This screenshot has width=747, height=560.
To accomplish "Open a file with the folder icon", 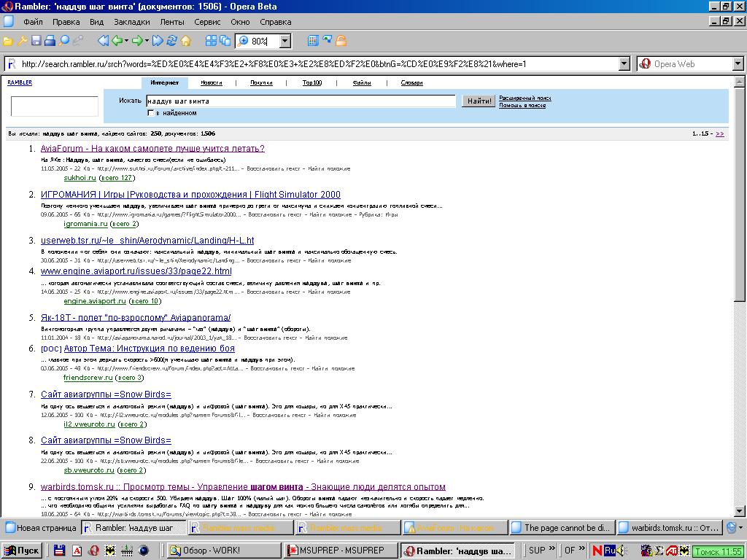I will point(7,41).
